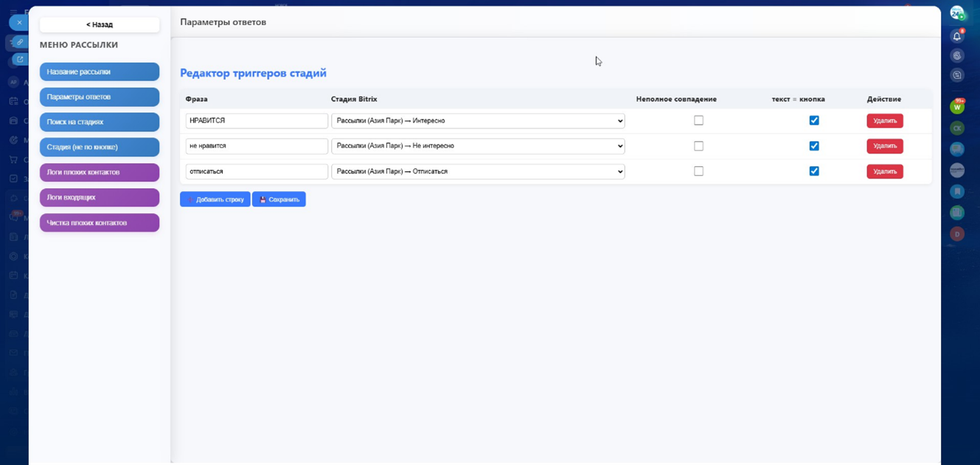The width and height of the screenshot is (980, 465).
Task: Delete the НРАВИТСЯ trigger row
Action: coord(885,121)
